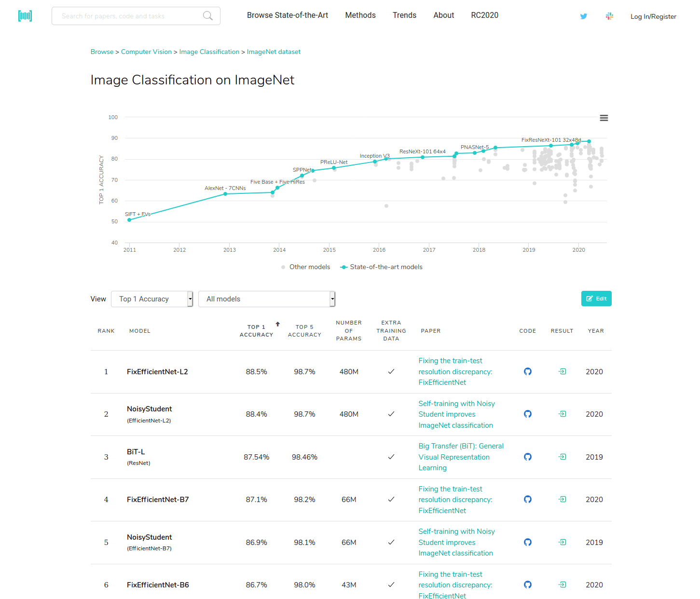Click the Year column header
Screen dimensions: 700x599
[596, 331]
